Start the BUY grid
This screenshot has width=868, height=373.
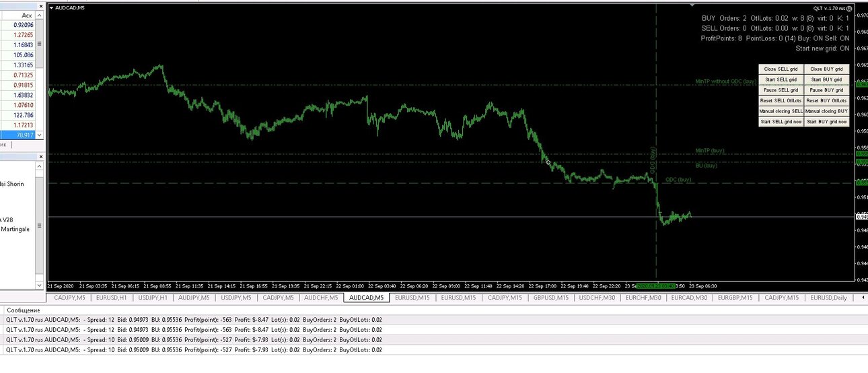(x=826, y=79)
